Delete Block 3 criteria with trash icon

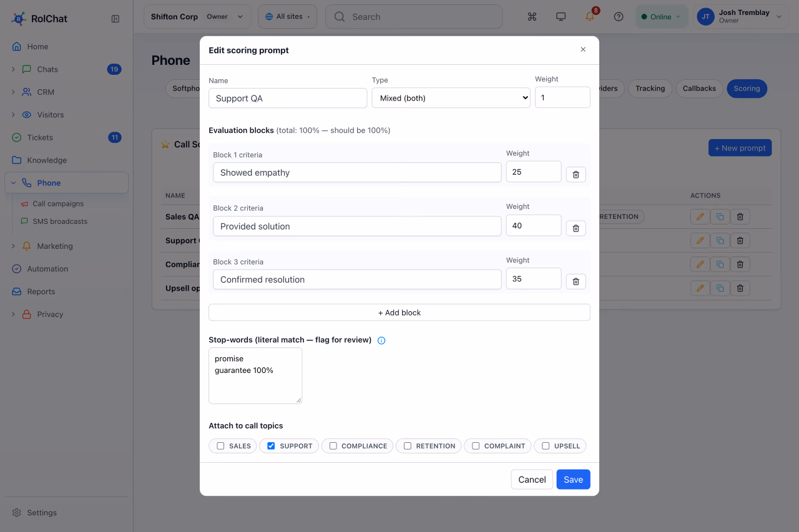576,282
